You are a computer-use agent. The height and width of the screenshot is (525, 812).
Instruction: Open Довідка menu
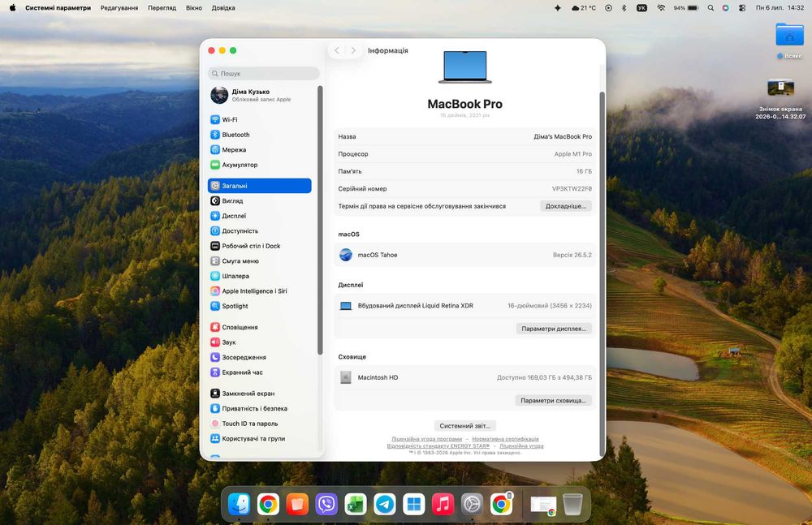click(223, 8)
